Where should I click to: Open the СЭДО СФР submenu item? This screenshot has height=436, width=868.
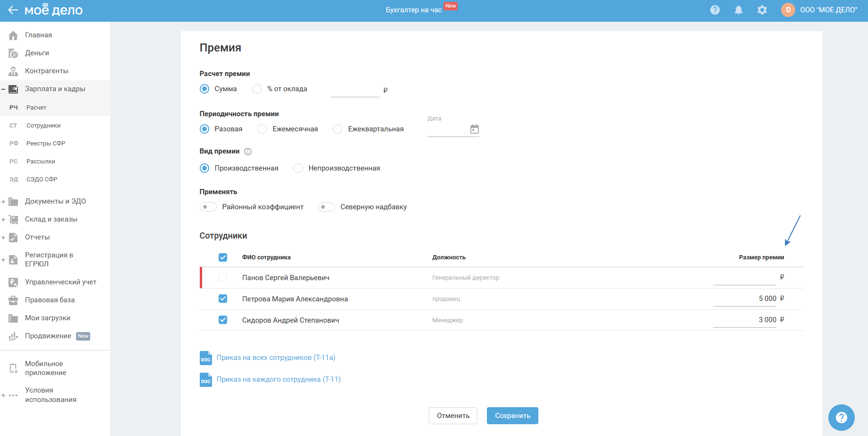[55, 180]
